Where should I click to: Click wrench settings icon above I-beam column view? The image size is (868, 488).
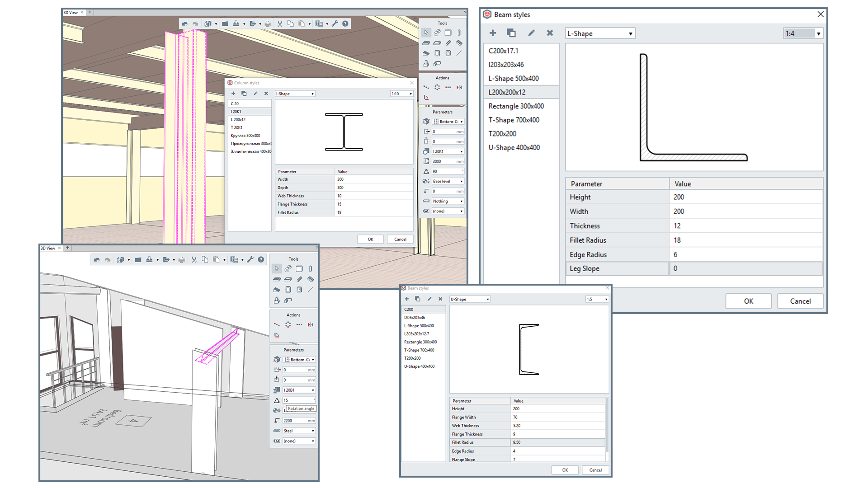[335, 23]
